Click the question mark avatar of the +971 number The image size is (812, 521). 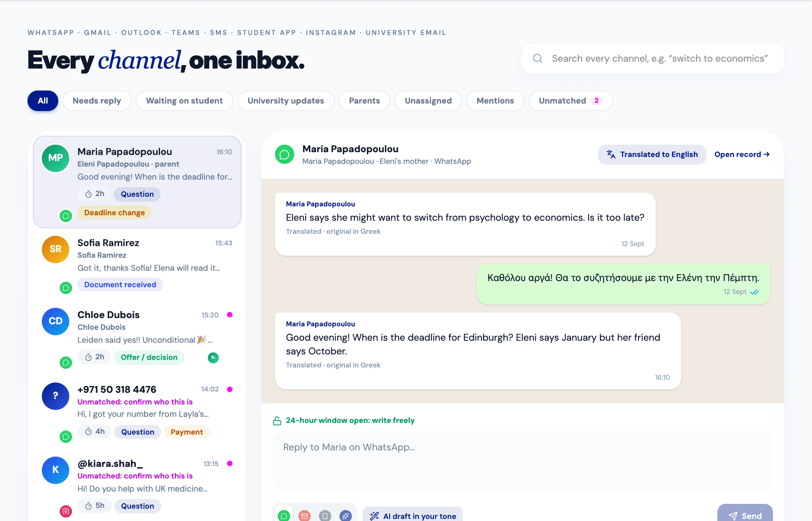(x=56, y=396)
